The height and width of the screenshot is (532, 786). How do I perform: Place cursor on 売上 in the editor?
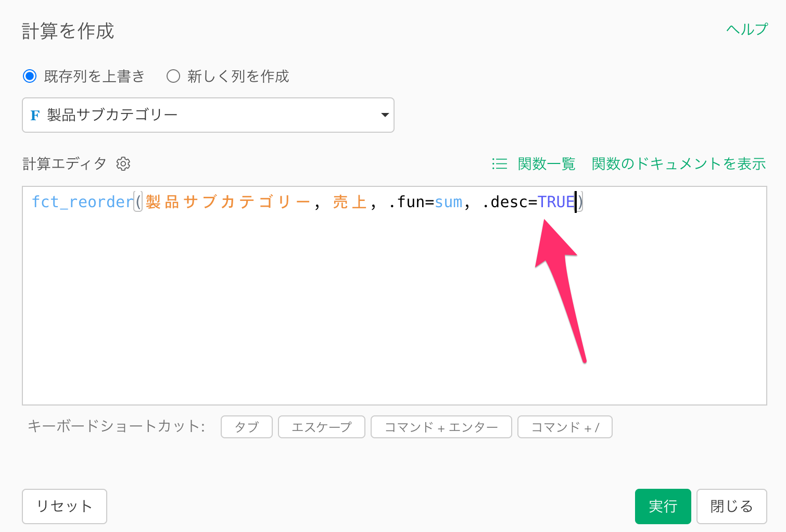click(x=350, y=202)
